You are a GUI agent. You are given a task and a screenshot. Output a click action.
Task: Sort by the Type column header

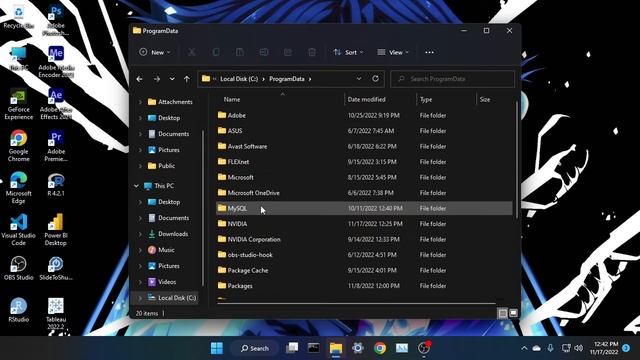point(426,100)
